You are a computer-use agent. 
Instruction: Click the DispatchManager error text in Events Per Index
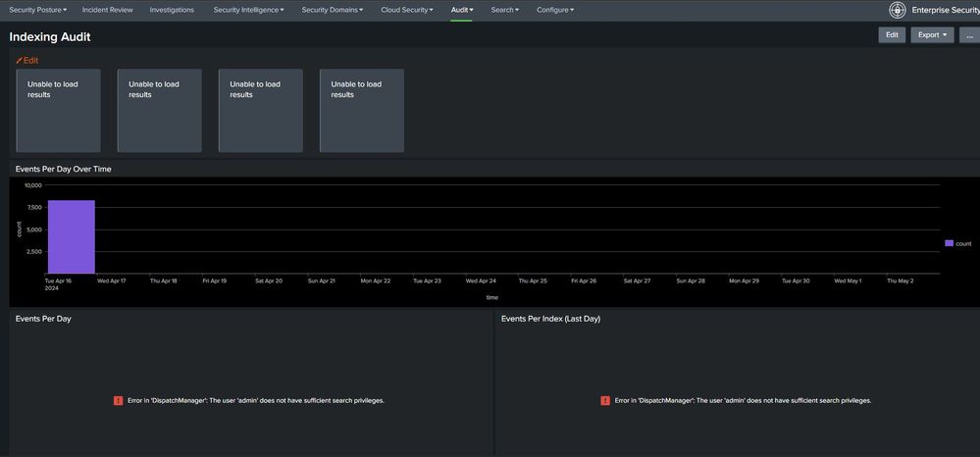coord(743,401)
